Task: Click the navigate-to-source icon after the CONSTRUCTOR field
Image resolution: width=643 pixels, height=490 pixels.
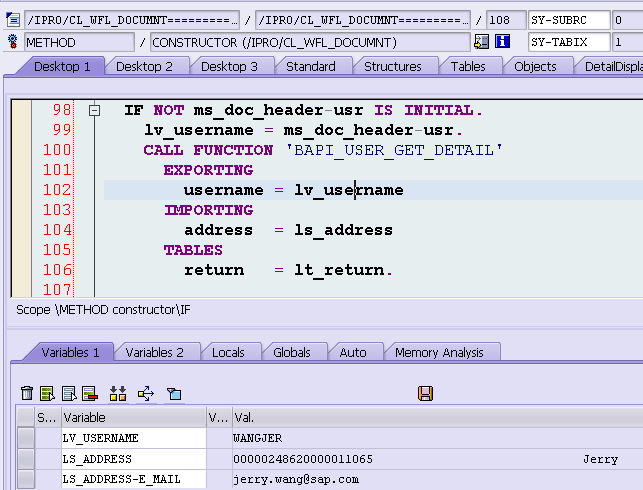Action: 481,42
